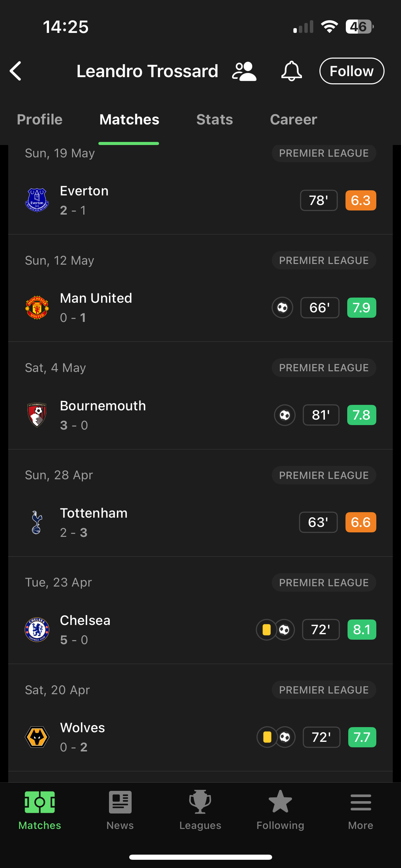Open the Wolves club crest
The width and height of the screenshot is (401, 868).
click(37, 737)
